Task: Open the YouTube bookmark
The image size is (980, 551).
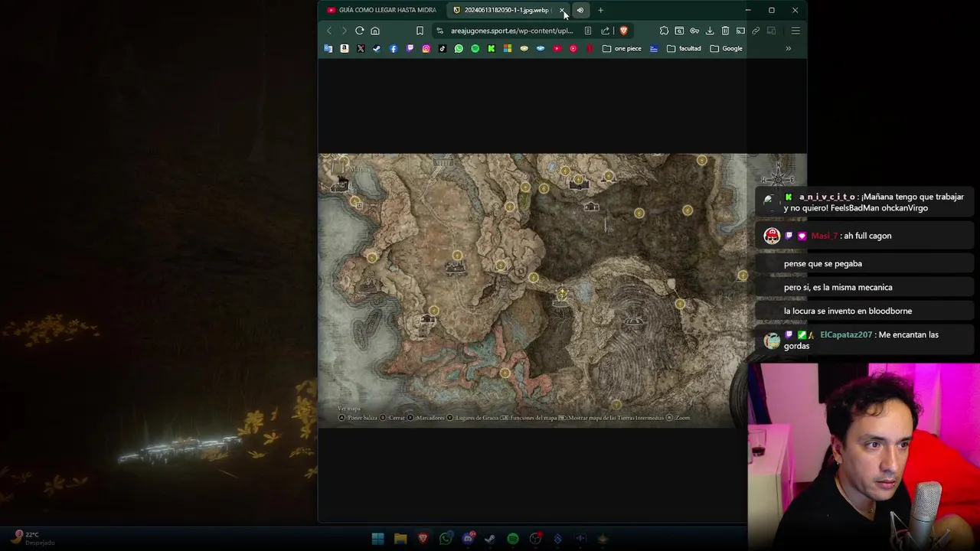Action: click(x=557, y=48)
